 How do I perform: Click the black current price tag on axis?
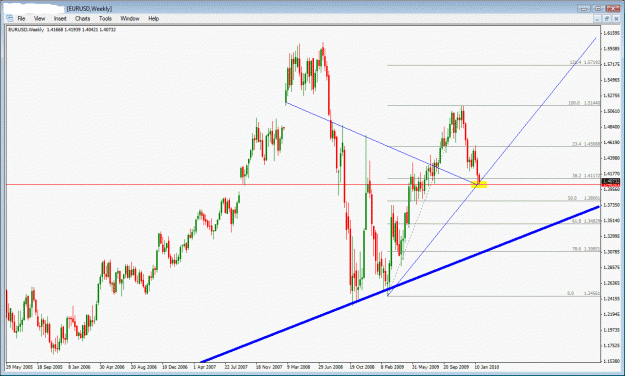click(x=611, y=182)
